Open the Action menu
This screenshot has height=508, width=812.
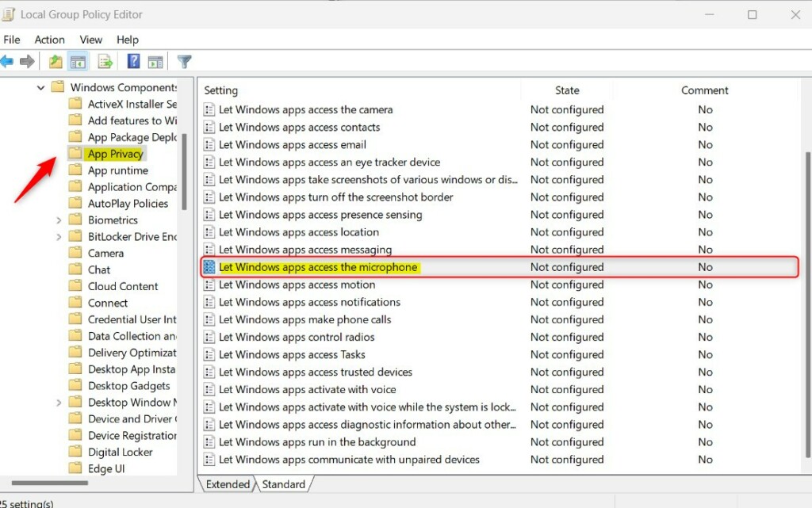click(x=50, y=40)
